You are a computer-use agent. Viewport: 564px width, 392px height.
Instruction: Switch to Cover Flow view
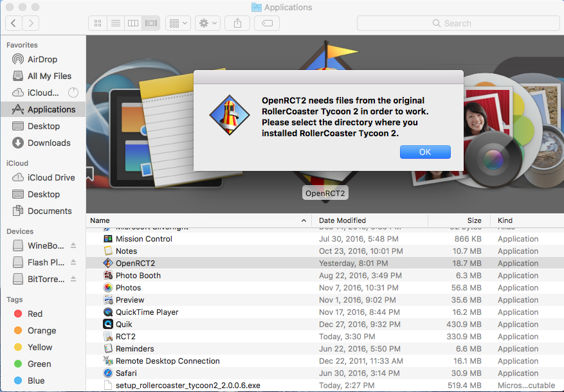[151, 23]
